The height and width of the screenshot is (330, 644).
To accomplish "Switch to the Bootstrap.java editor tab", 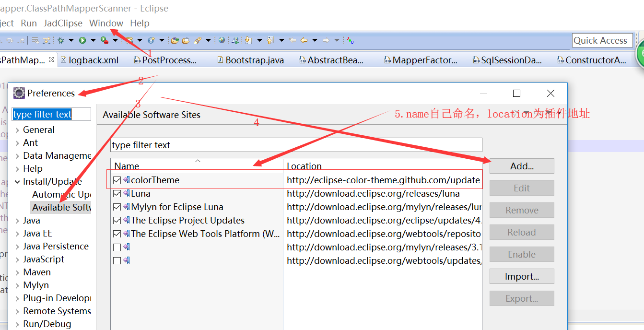I will click(x=254, y=60).
